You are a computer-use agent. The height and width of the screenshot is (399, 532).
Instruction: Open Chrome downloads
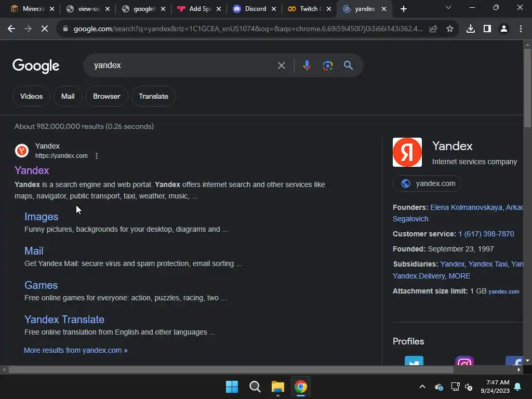pos(471,29)
